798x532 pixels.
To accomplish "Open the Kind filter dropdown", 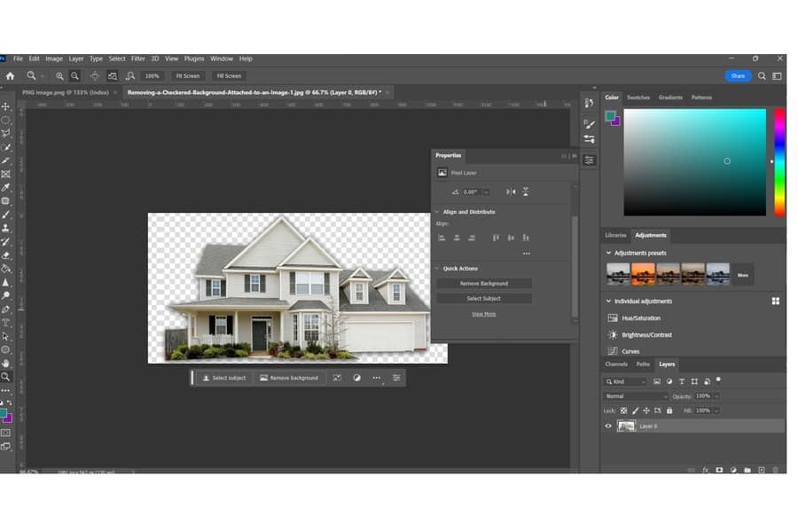I will pos(625,381).
